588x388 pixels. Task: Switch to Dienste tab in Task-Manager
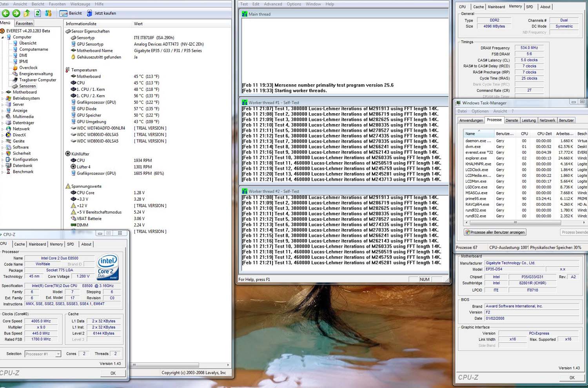(x=512, y=120)
